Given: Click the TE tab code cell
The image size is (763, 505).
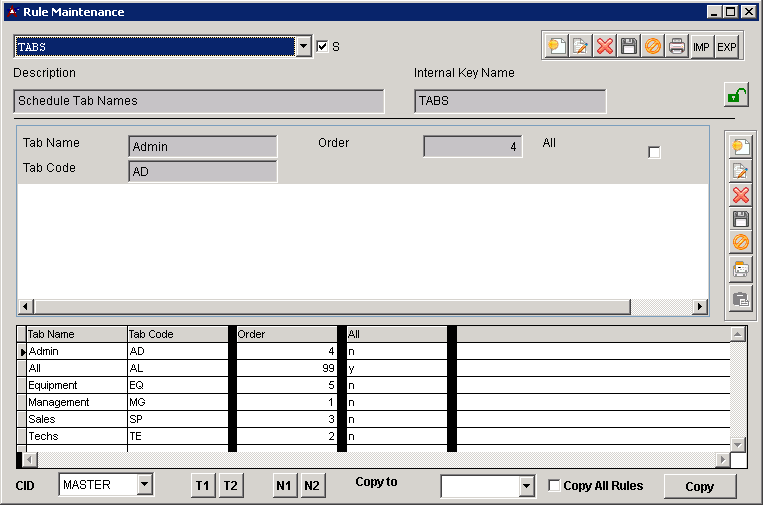Looking at the screenshot, I should tap(178, 436).
